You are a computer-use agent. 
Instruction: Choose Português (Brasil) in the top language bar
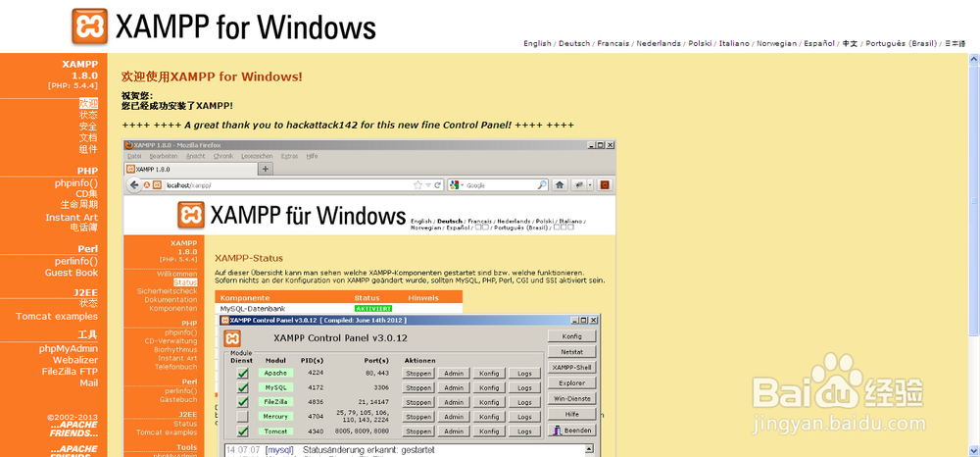coord(902,44)
